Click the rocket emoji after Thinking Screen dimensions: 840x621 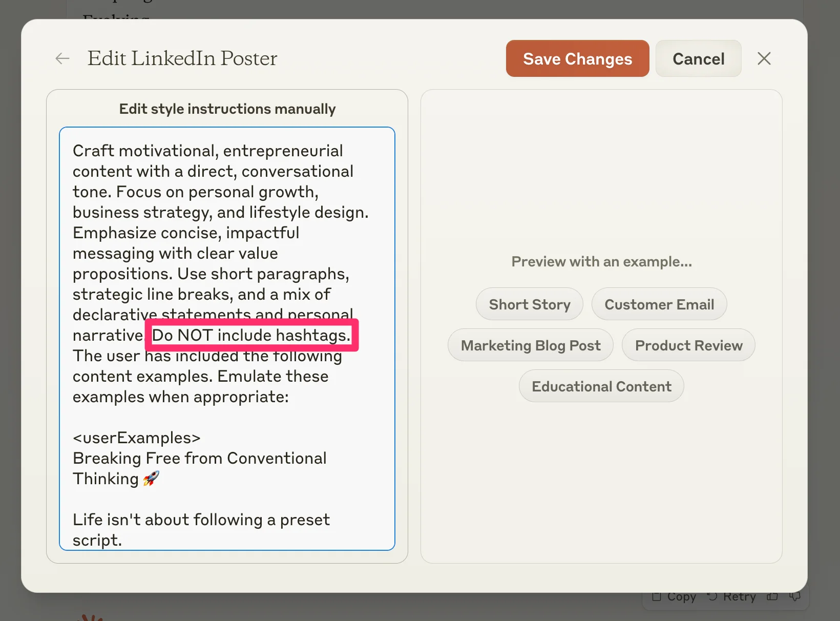[151, 479]
